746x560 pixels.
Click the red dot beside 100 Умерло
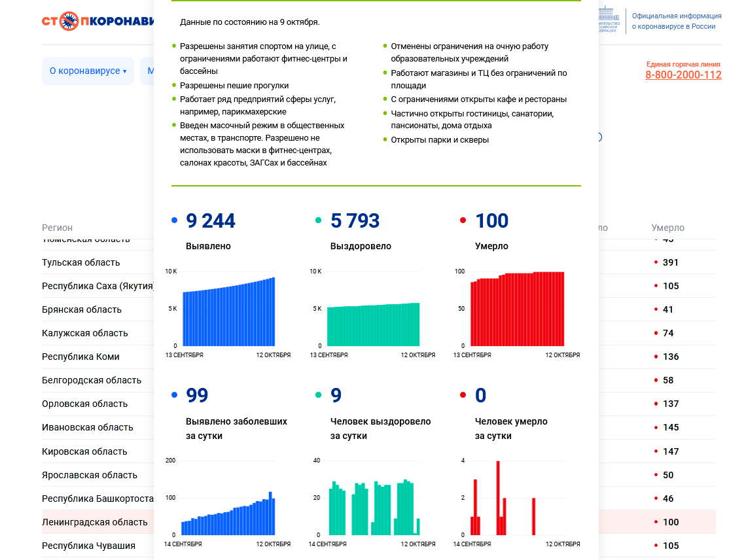pyautogui.click(x=463, y=221)
